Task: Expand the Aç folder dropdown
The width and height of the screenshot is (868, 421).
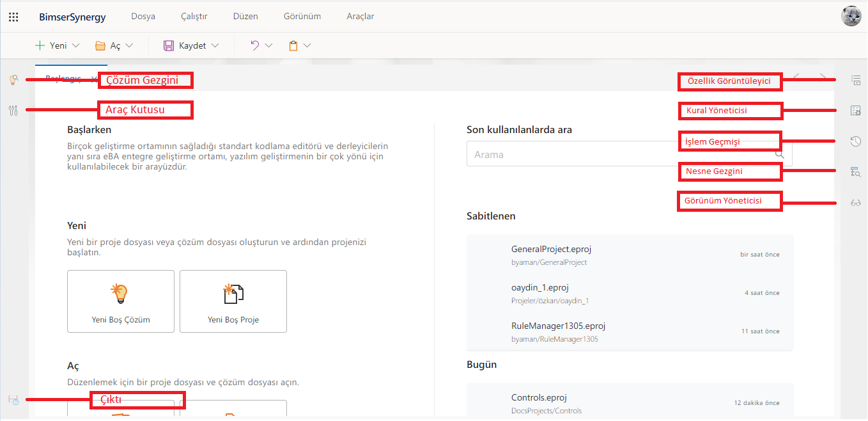Action: (129, 45)
